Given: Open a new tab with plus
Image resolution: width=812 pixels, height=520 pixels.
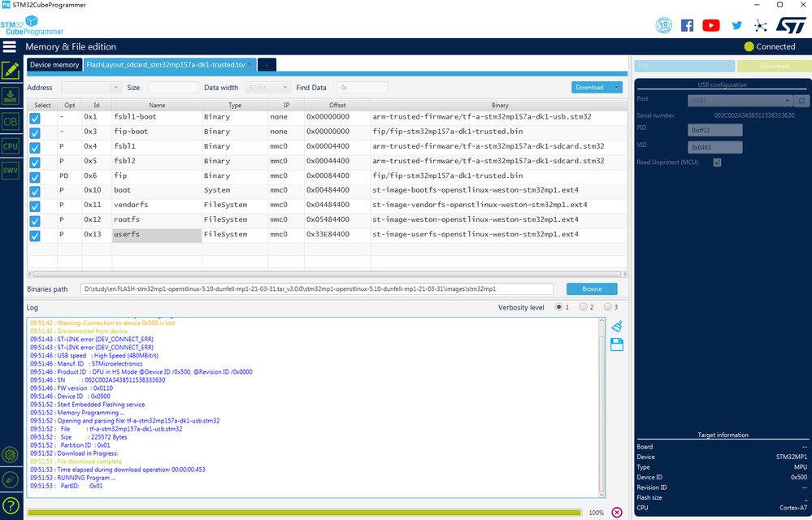Looking at the screenshot, I should coord(267,65).
